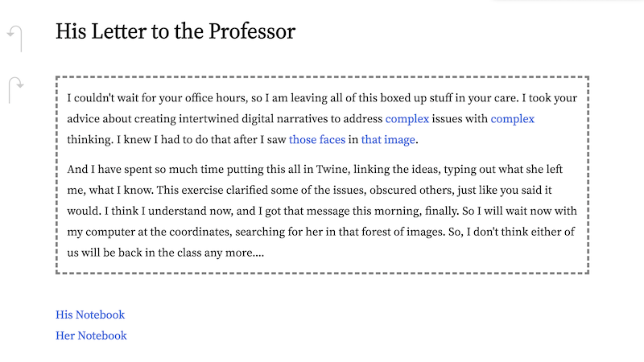Viewport: 644px width, 362px height.
Task: Follow the second "complex" link before "thinking"
Action: [x=513, y=119]
